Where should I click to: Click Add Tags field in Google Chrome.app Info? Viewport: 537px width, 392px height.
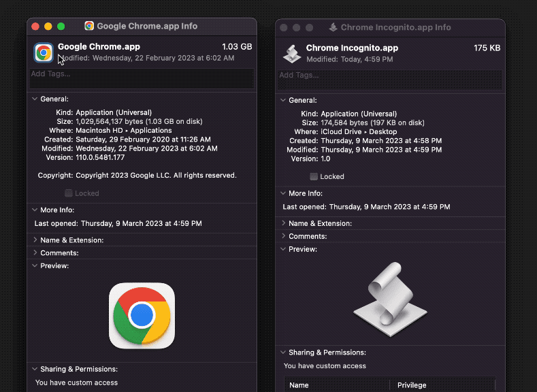tap(142, 78)
